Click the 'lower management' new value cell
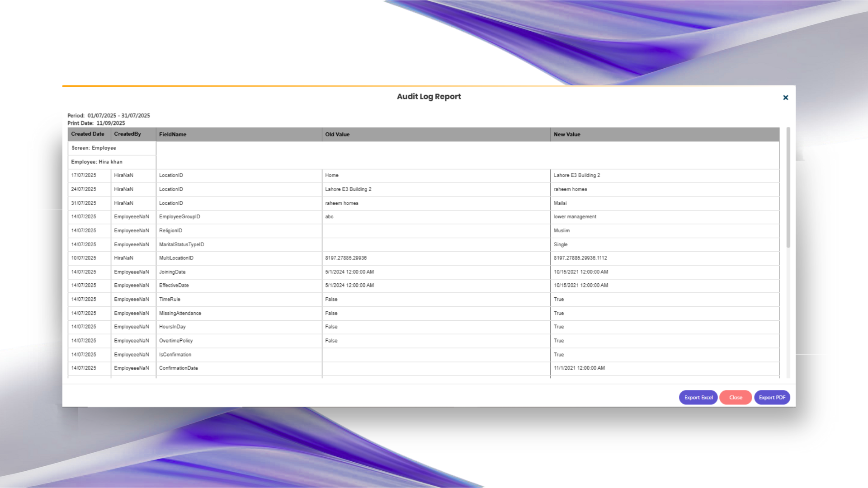 point(575,217)
